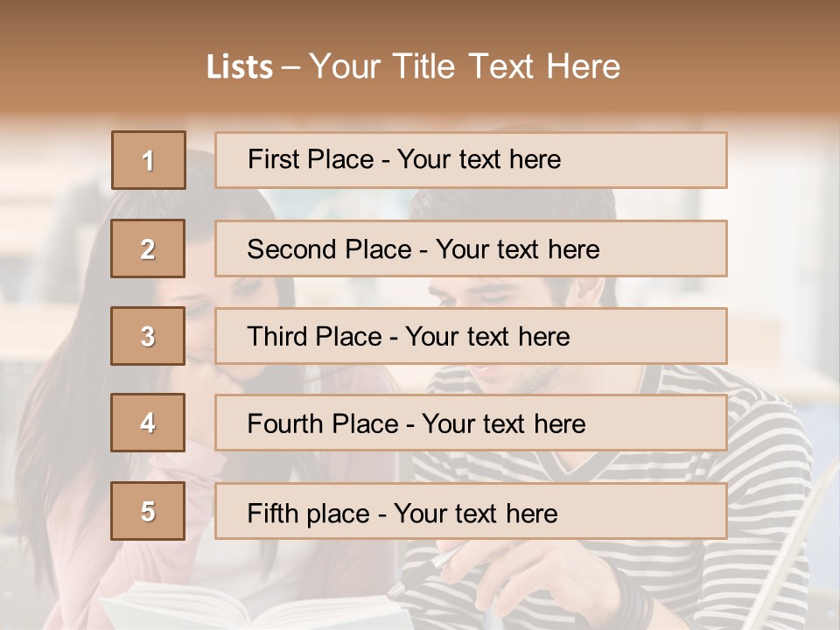Click the bold word "Lists" in the title
Viewport: 840px width, 630px height.
click(x=239, y=67)
